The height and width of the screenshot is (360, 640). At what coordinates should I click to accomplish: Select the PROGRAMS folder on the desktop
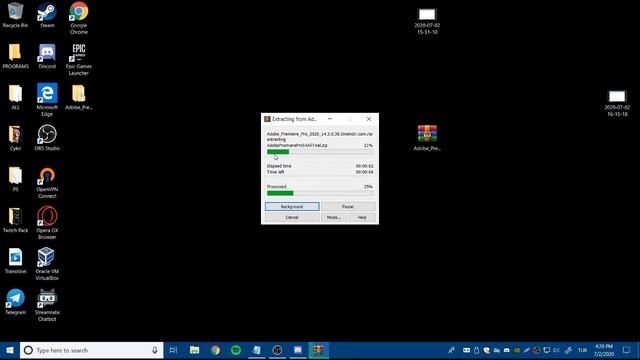click(15, 56)
